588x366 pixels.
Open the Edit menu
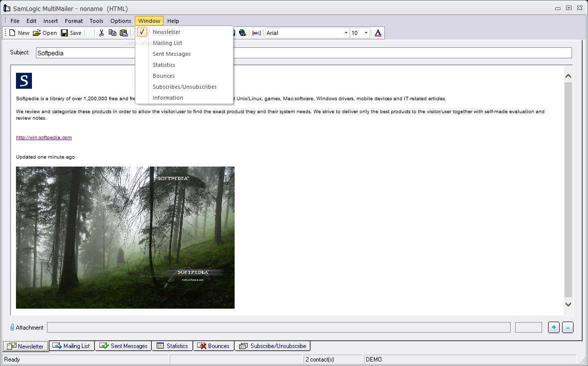coord(31,21)
